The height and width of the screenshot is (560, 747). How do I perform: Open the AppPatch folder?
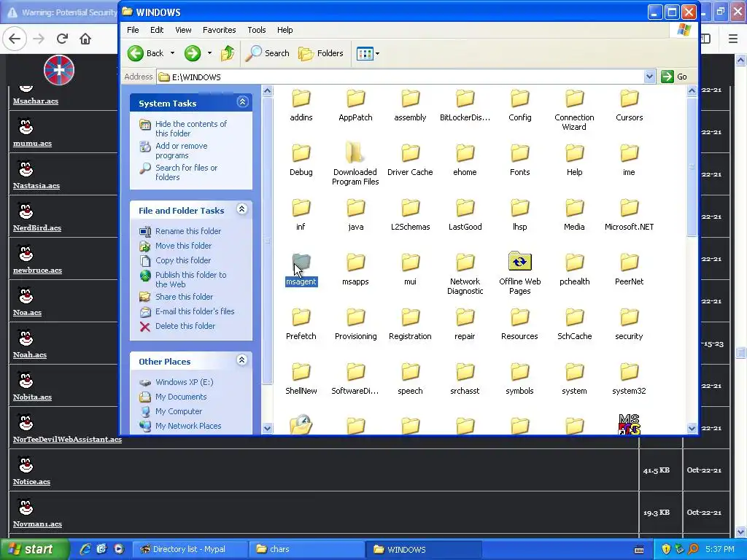pos(355,106)
